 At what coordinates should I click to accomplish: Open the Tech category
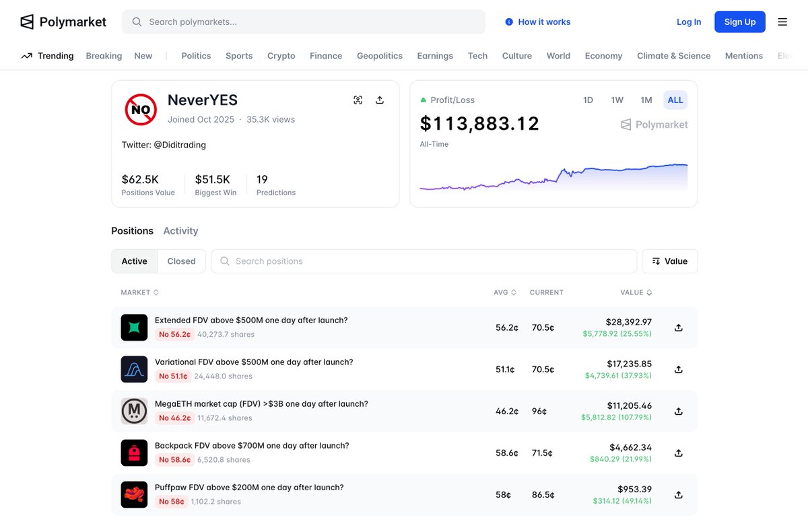tap(477, 56)
